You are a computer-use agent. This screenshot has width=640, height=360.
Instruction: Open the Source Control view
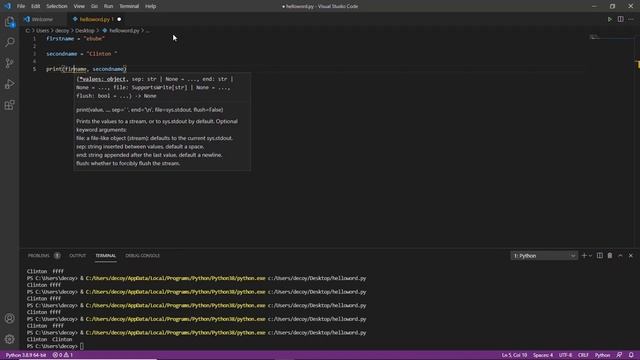(9, 63)
